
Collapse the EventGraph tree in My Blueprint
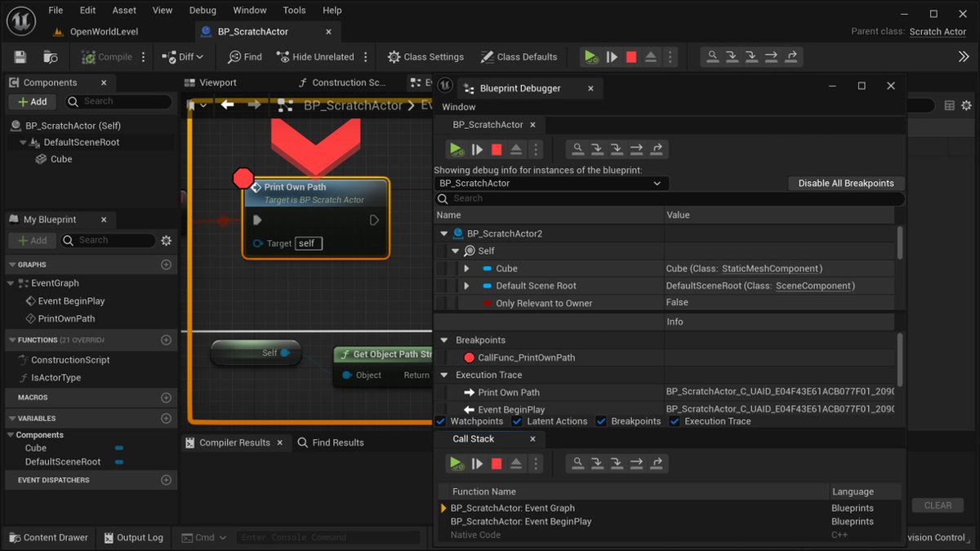tap(11, 283)
